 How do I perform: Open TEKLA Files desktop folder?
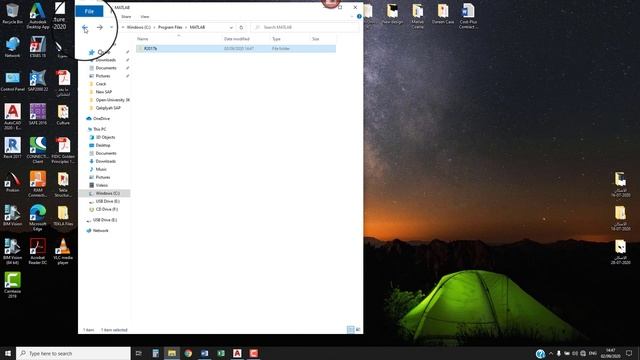pos(63,216)
